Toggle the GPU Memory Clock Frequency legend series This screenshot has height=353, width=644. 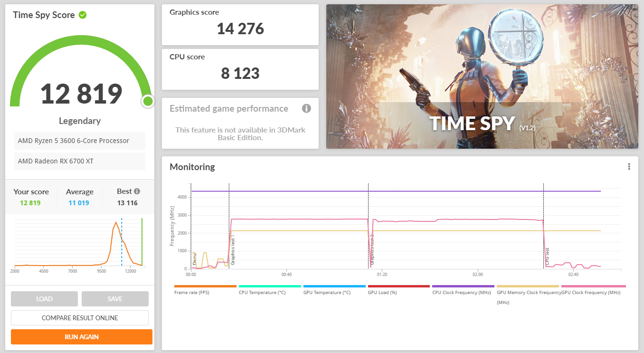[x=528, y=294]
